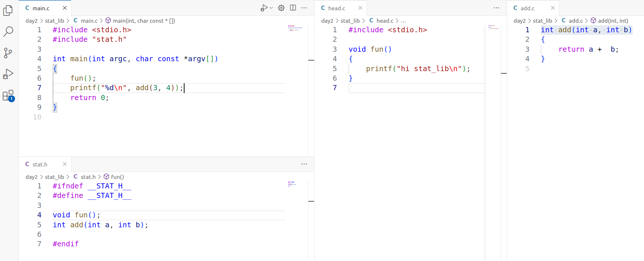
Task: Click '#endif' line in stat.h
Action: [66, 244]
